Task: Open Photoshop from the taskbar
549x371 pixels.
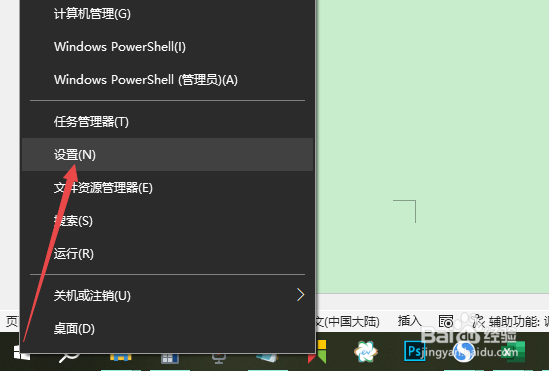Action: (x=415, y=351)
